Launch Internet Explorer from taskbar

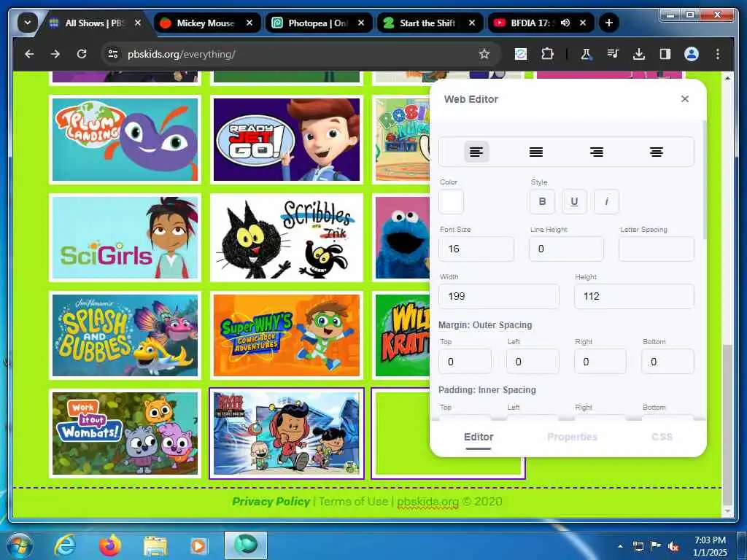pyautogui.click(x=64, y=545)
